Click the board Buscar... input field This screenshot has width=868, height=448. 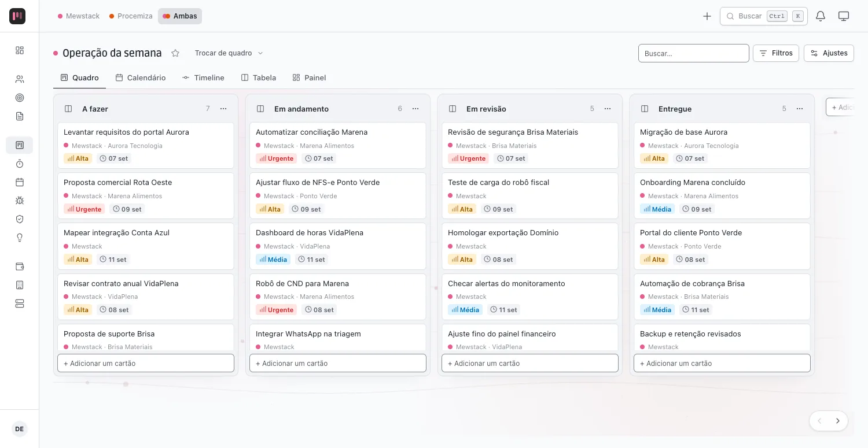pyautogui.click(x=693, y=53)
